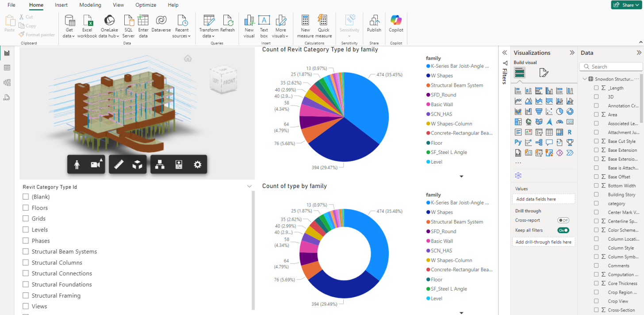Collapse the Data pane
This screenshot has height=315, width=644.
point(639,53)
